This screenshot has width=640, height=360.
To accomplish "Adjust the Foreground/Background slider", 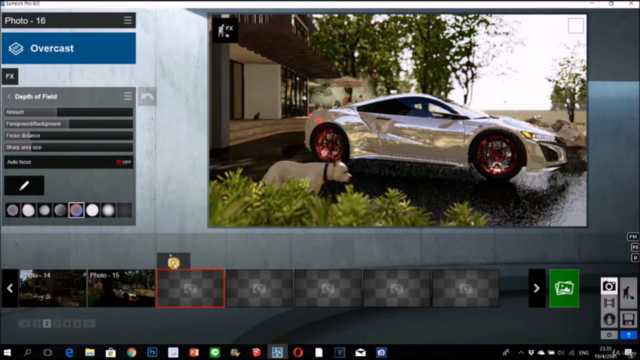I will [69, 124].
